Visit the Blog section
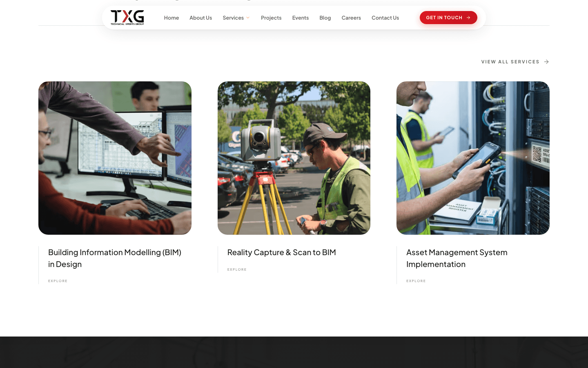This screenshot has width=588, height=368. [x=325, y=18]
